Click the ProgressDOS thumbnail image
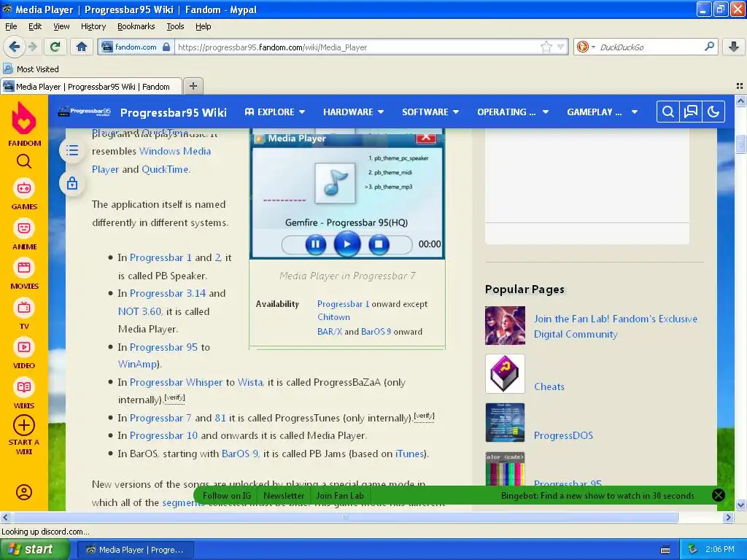 pos(505,422)
